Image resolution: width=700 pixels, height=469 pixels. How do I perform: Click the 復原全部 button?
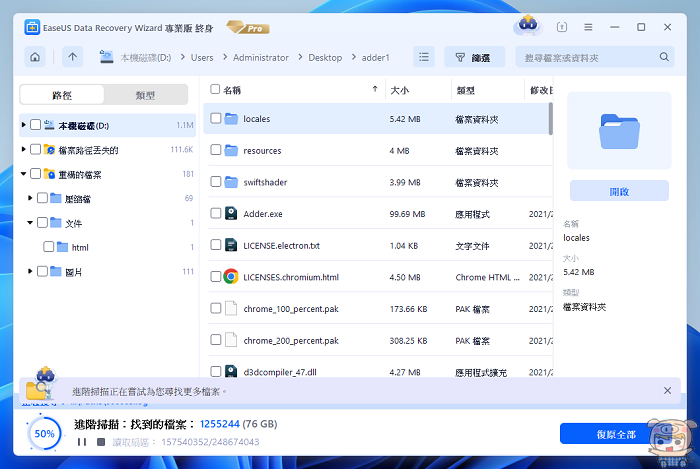coord(615,433)
